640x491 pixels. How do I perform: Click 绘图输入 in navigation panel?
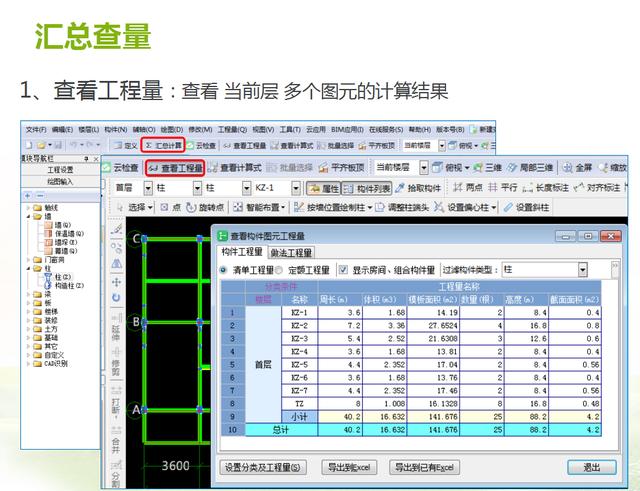(x=60, y=182)
